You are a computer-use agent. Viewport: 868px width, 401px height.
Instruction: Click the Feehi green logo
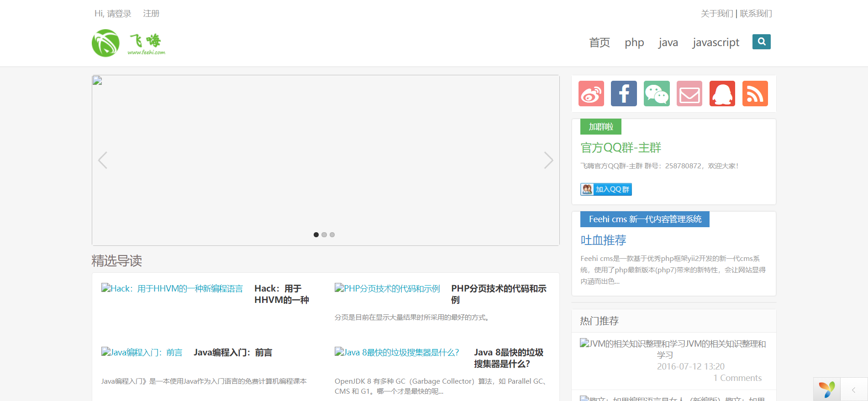click(x=128, y=43)
